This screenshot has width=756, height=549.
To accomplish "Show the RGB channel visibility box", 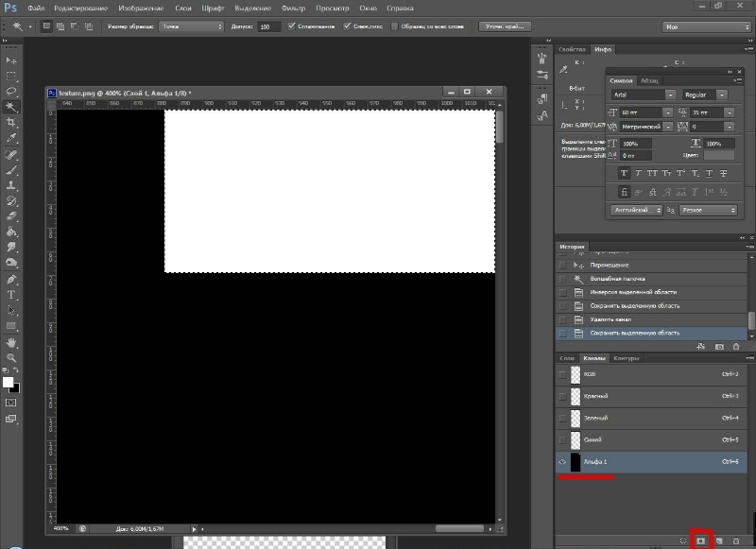I will [563, 374].
